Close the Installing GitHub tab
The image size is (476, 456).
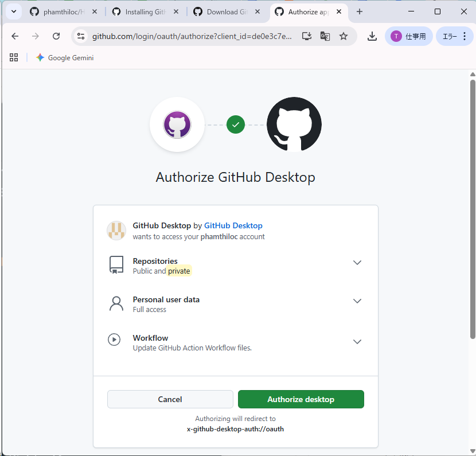[x=175, y=12]
